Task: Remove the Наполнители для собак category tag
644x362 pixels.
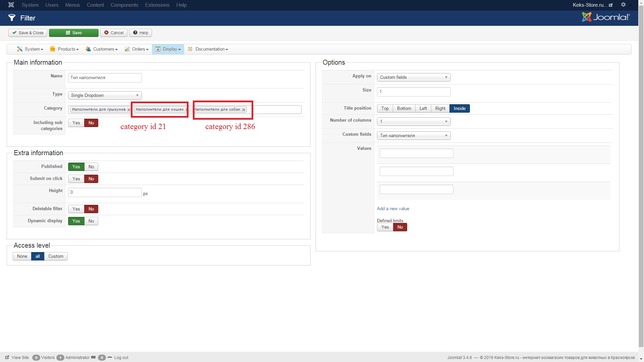Action: coord(244,110)
